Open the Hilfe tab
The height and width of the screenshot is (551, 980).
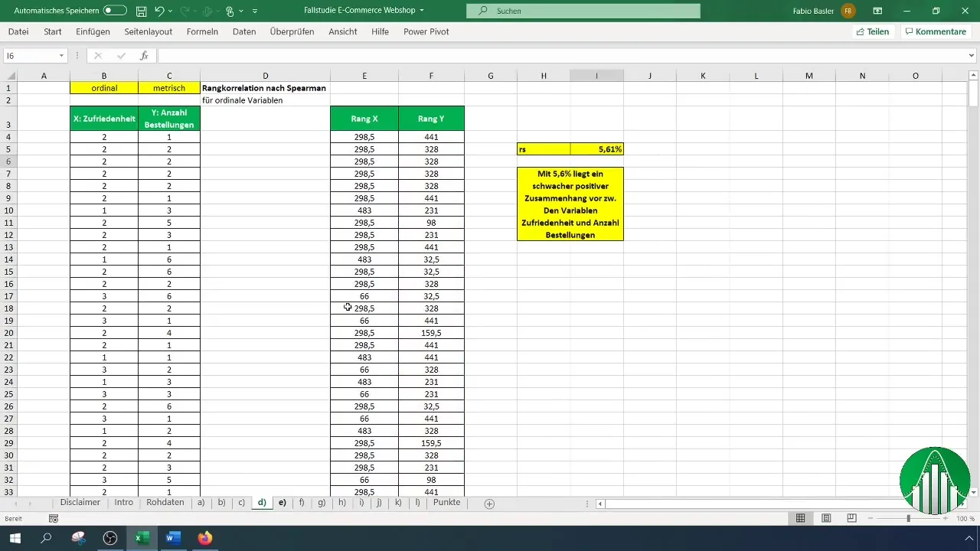tap(380, 32)
